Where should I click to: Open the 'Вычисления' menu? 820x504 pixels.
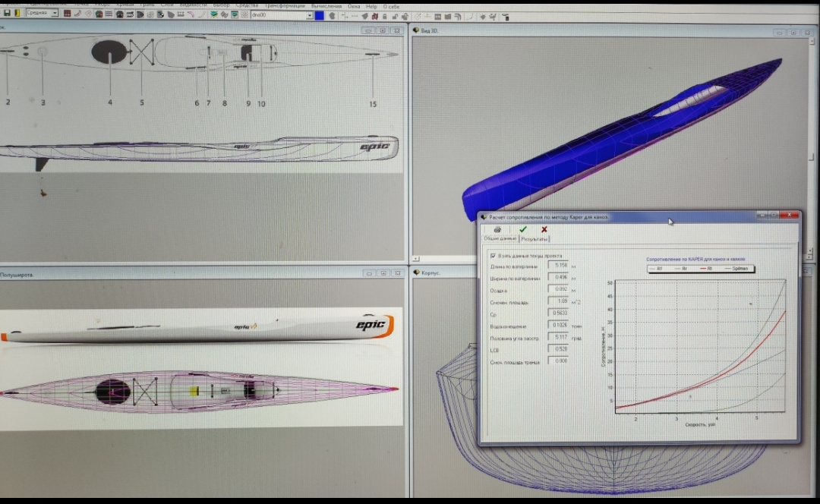(x=326, y=5)
